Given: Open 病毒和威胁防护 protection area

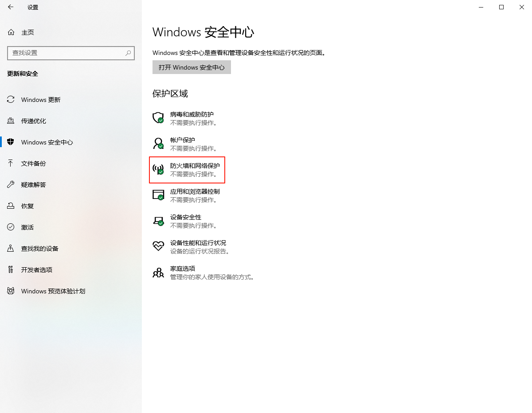Looking at the screenshot, I should (192, 114).
